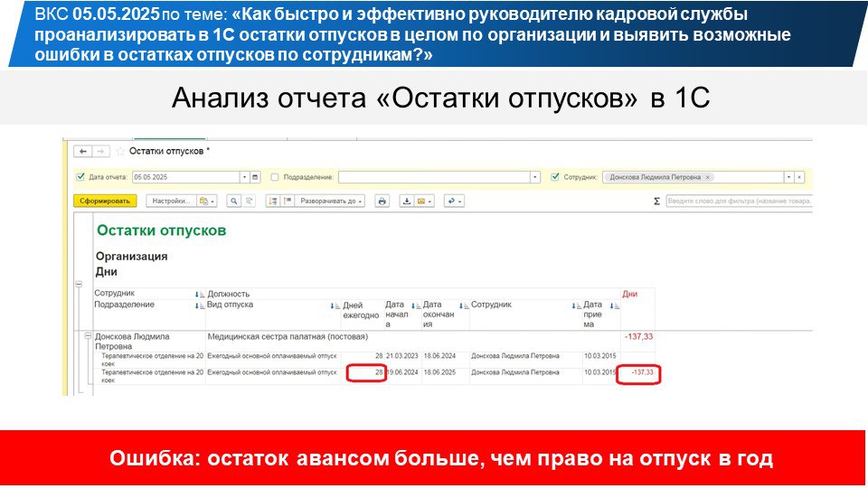Sort by Вид отпуска using its header icon
Viewport: 868px width, 488px height.
point(335,306)
